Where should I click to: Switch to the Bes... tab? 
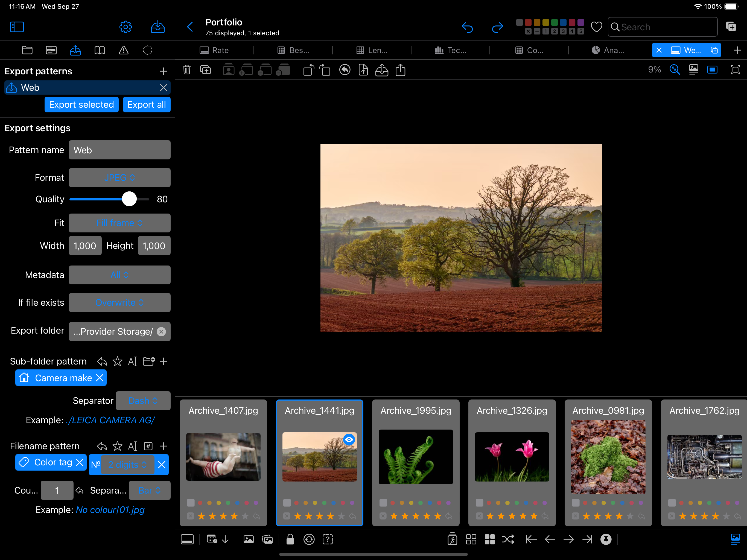pos(293,50)
